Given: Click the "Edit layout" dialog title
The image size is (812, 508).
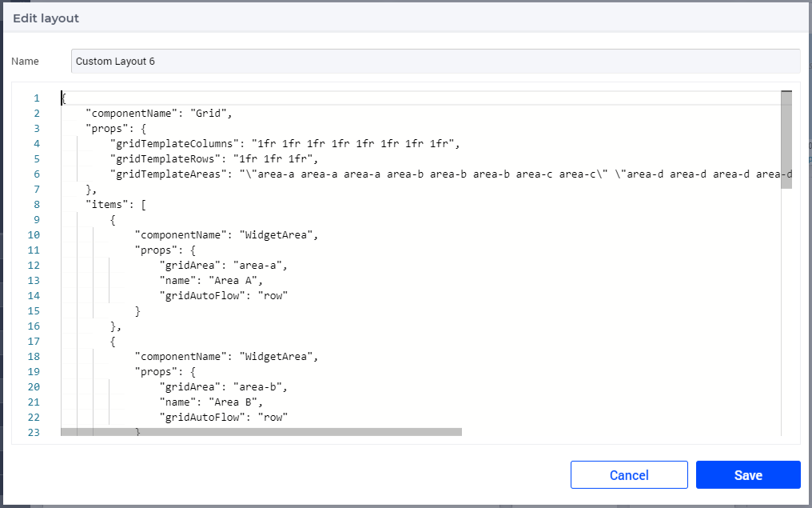Looking at the screenshot, I should [46, 18].
